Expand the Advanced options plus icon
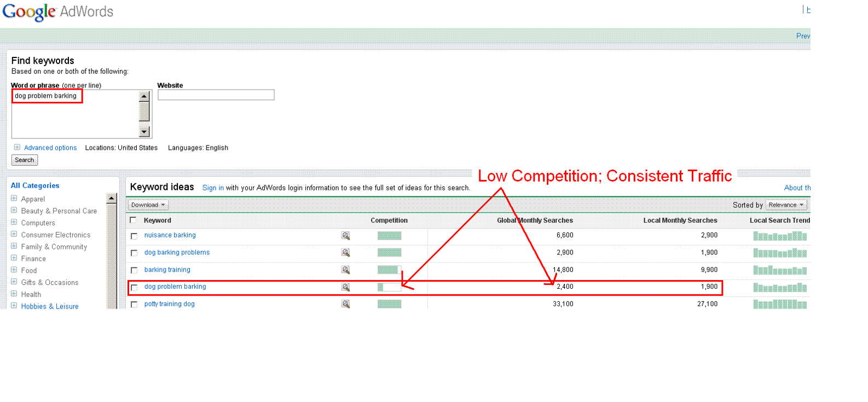 tap(17, 148)
